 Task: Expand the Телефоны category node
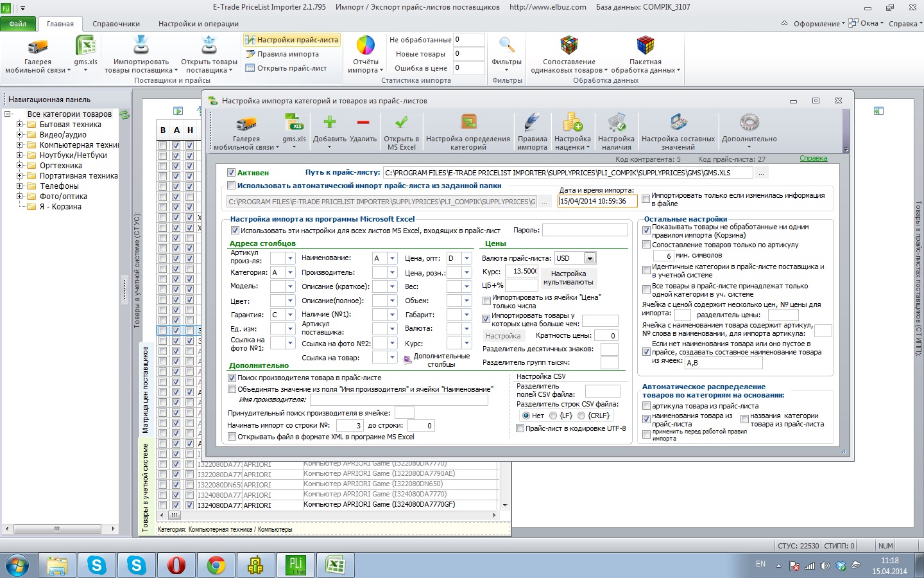pos(19,186)
